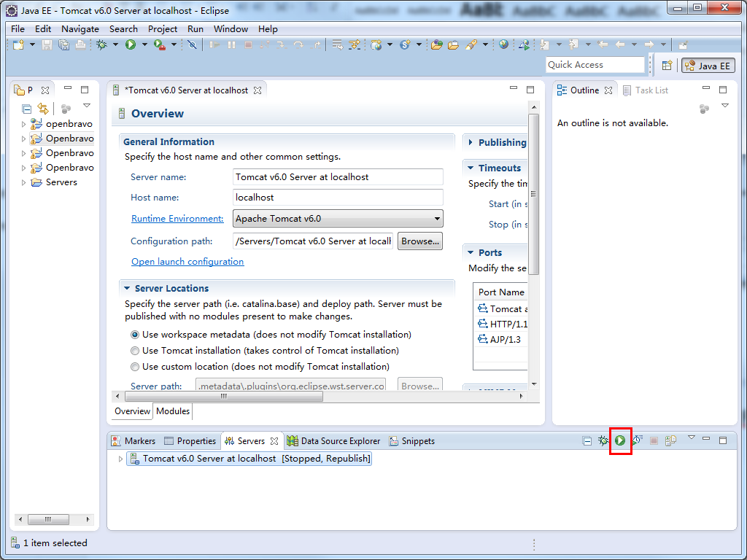
Task: Click the Runtime Environment link
Action: click(x=177, y=219)
